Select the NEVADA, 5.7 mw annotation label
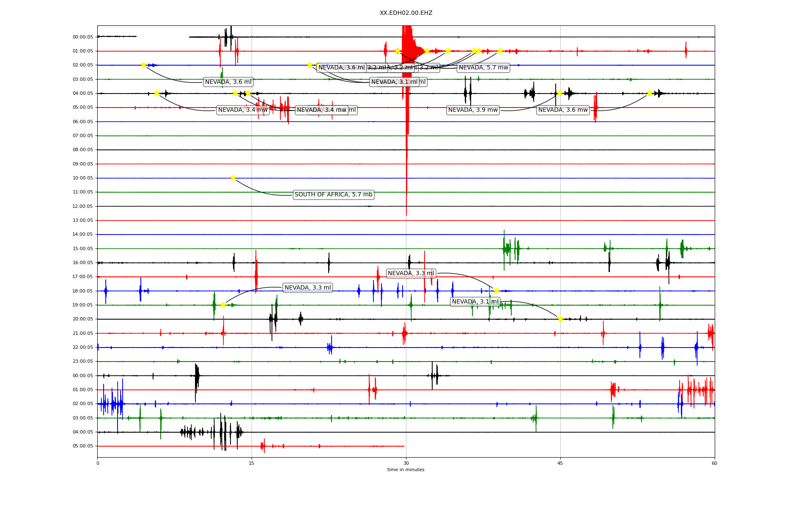812x508 pixels. 483,68
